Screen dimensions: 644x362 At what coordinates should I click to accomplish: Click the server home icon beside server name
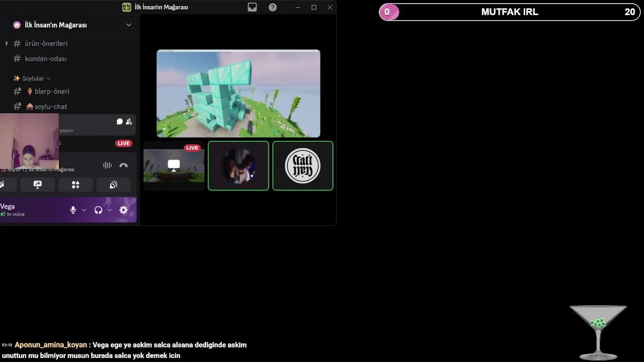pos(17,25)
